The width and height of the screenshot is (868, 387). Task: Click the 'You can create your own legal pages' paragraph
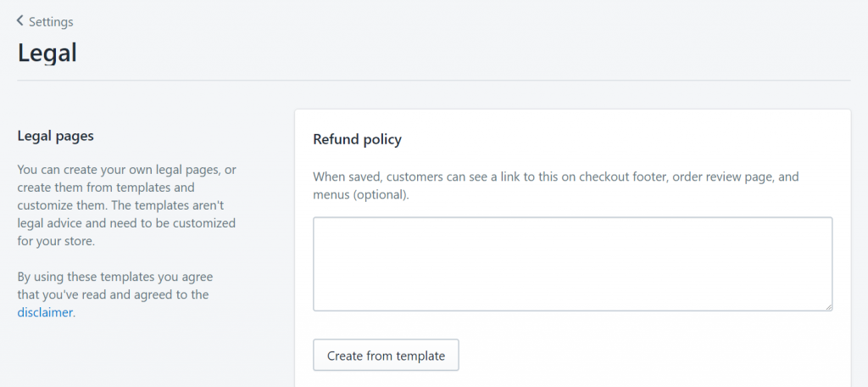pyautogui.click(x=127, y=205)
